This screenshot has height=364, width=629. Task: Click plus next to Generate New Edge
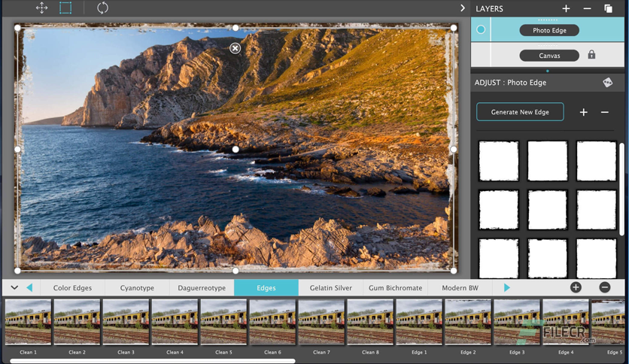click(x=584, y=112)
